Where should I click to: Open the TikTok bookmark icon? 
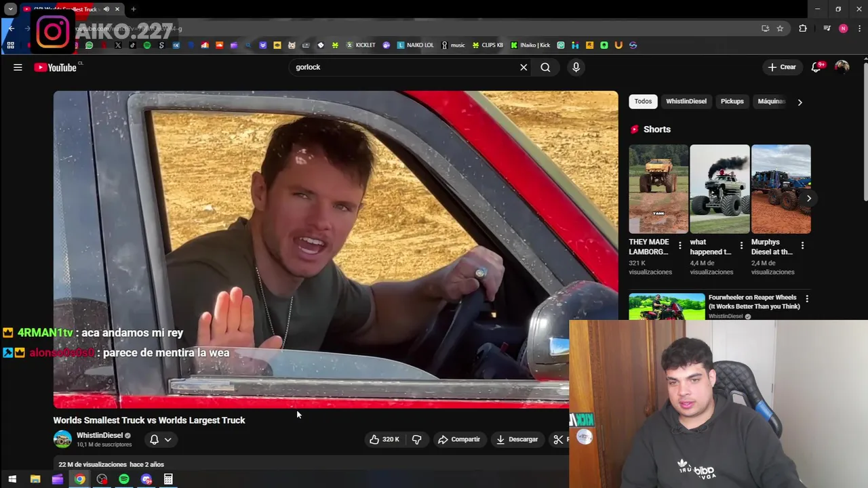(x=132, y=45)
